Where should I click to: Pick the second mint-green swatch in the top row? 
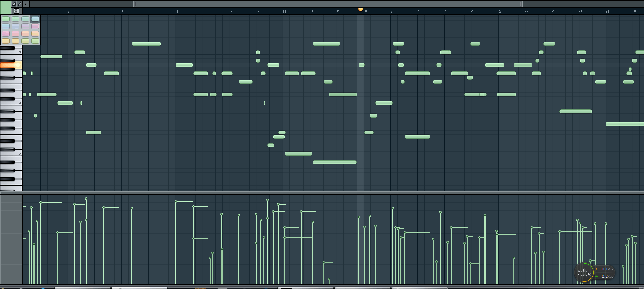[x=15, y=19]
